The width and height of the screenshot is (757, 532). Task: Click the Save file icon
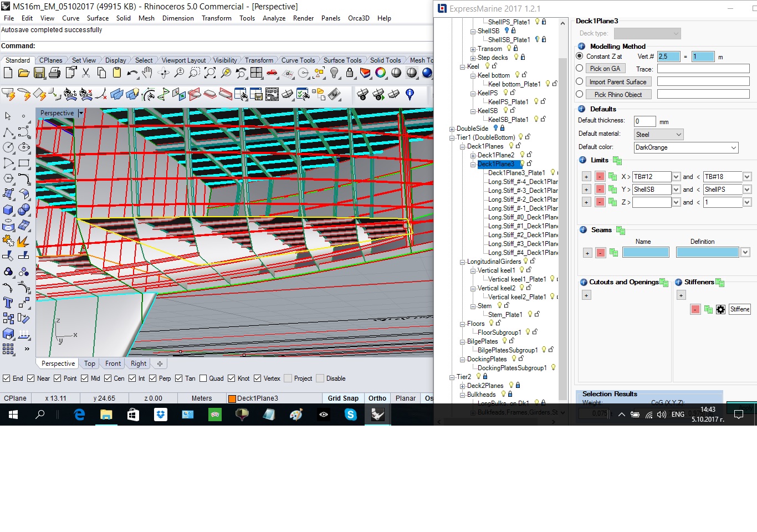39,73
